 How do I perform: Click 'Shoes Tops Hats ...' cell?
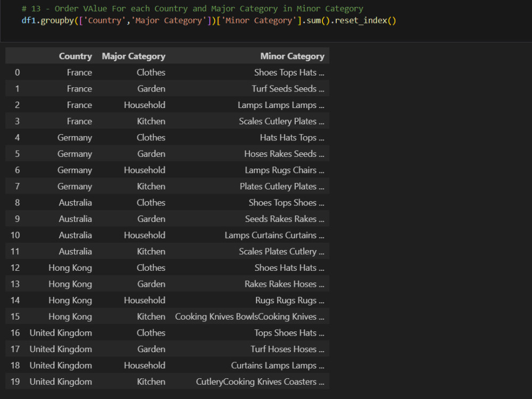click(x=289, y=72)
